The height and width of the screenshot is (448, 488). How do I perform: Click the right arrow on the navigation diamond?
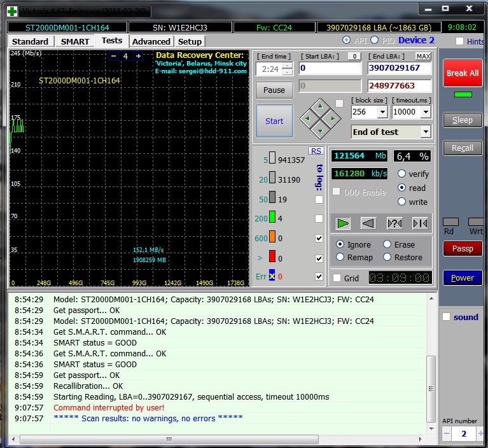click(333, 118)
